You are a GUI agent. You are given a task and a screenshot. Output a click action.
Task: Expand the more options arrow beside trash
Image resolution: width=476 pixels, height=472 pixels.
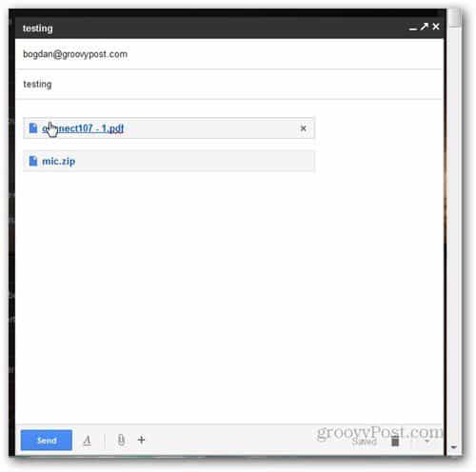click(x=427, y=441)
